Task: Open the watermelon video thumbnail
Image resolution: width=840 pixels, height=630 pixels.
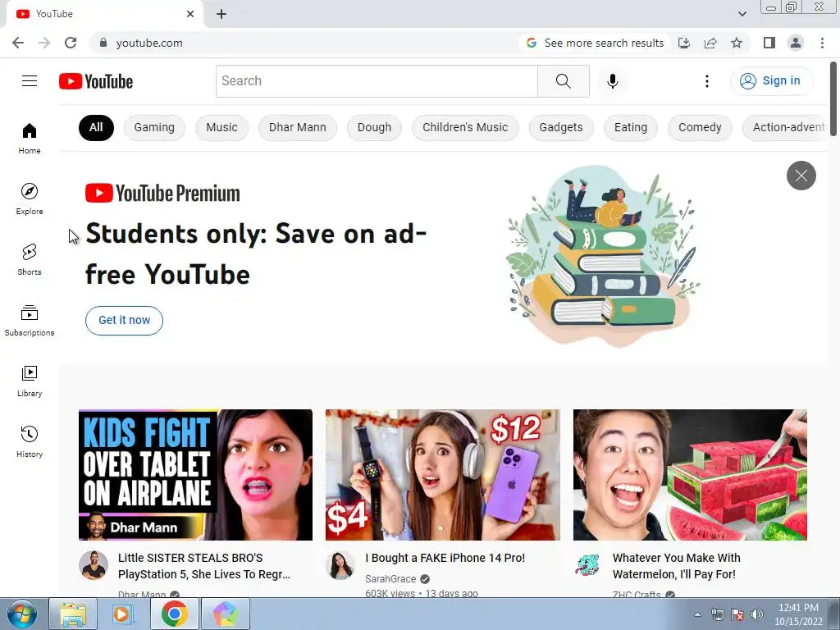Action: click(690, 475)
